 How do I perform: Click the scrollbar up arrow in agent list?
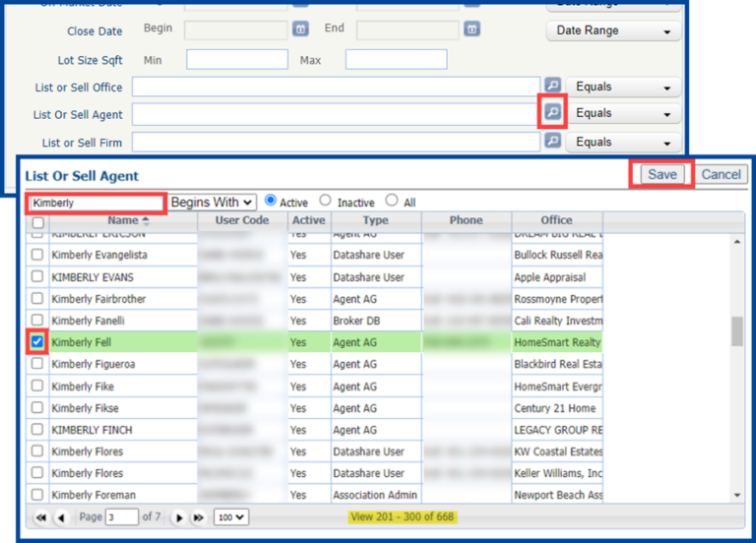click(x=736, y=241)
